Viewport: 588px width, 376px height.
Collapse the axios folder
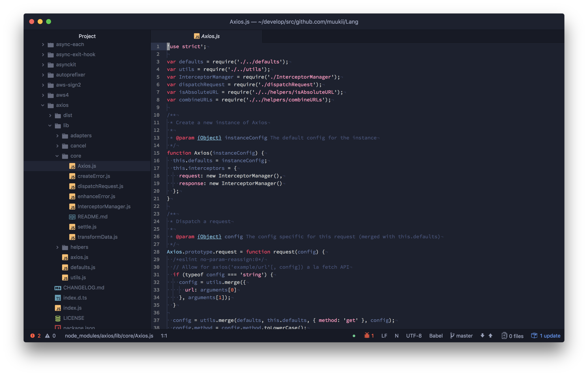(43, 105)
